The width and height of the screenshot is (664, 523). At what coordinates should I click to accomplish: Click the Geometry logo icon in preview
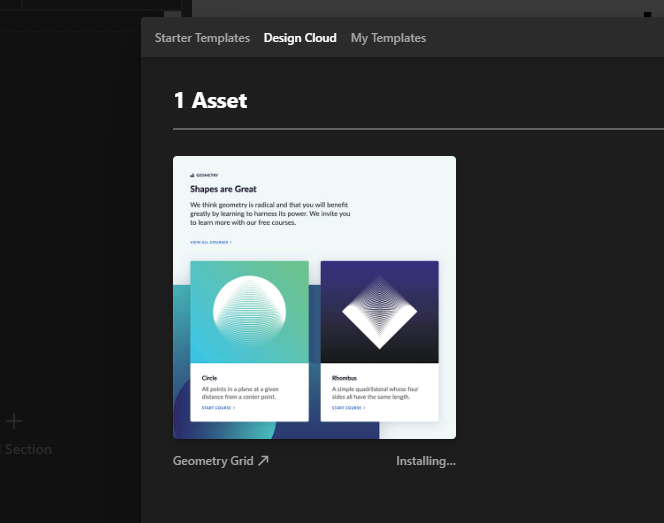(x=192, y=175)
